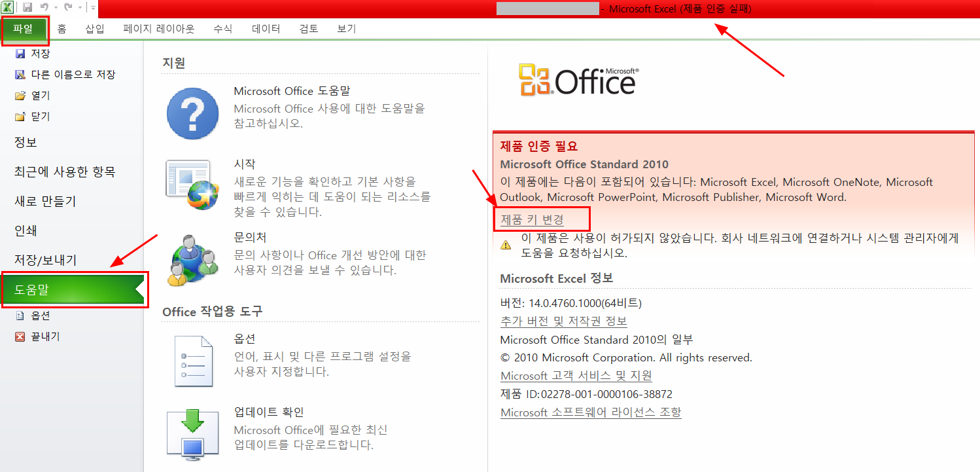980x472 pixels.
Task: Click the yellow warning triangle icon
Action: pos(506,245)
